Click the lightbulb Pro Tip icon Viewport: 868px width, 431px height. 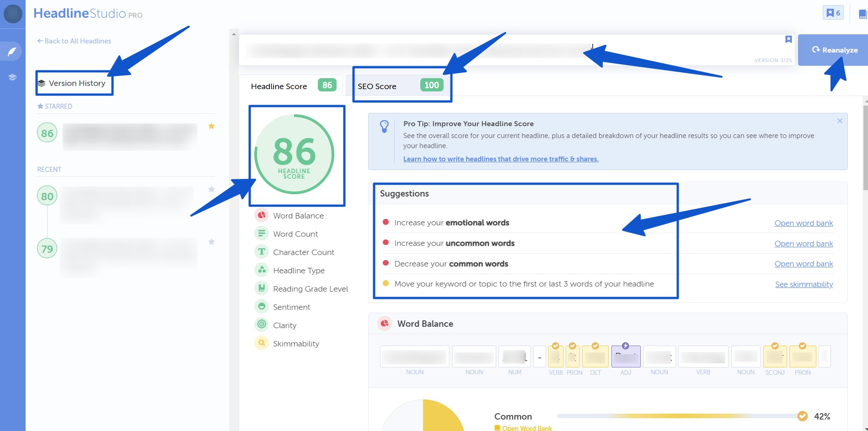tap(384, 126)
